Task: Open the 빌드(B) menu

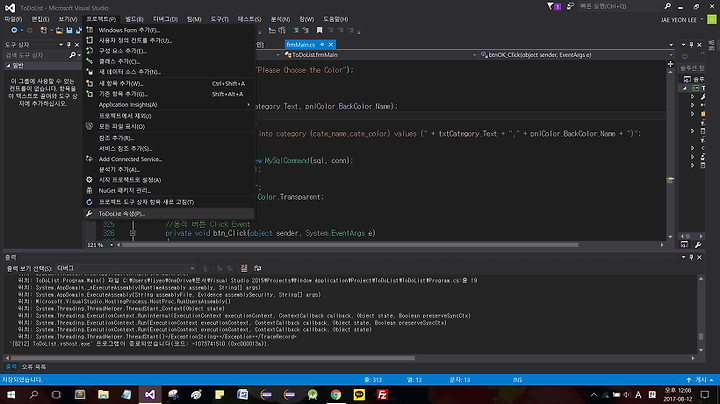Action: pos(134,19)
